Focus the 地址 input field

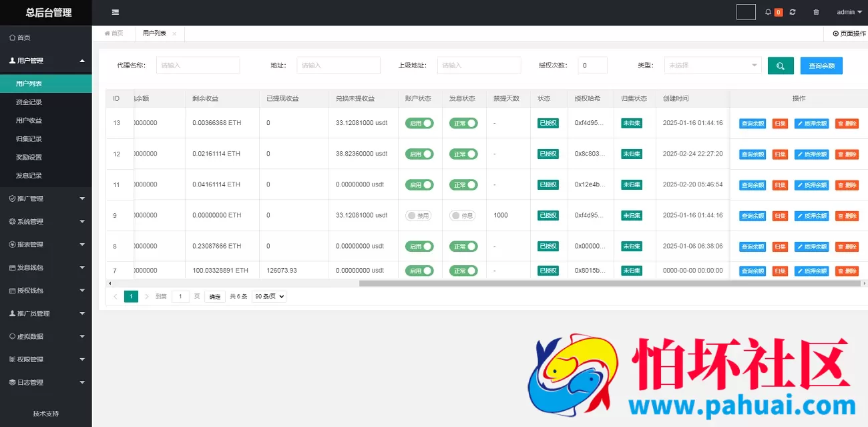pyautogui.click(x=339, y=65)
